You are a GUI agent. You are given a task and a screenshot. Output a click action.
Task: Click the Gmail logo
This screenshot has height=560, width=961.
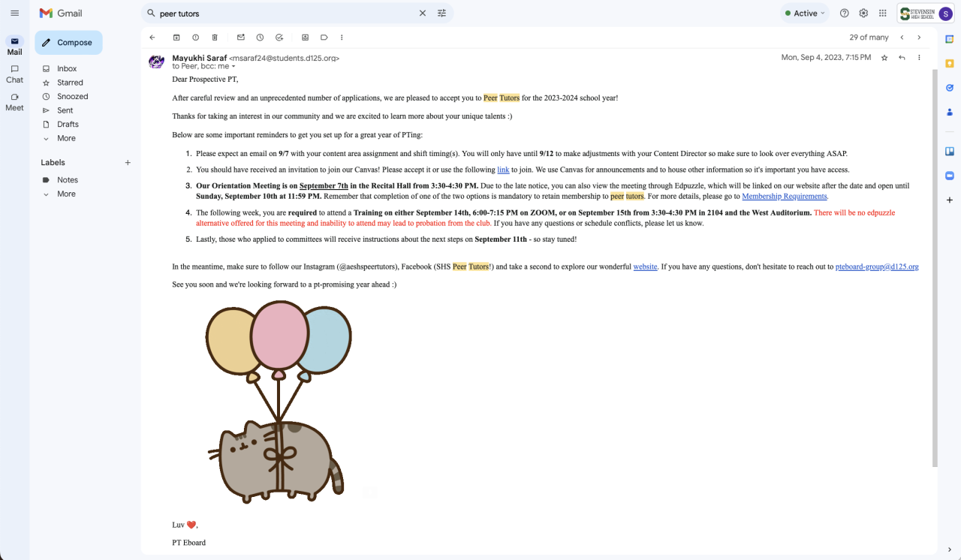(61, 14)
